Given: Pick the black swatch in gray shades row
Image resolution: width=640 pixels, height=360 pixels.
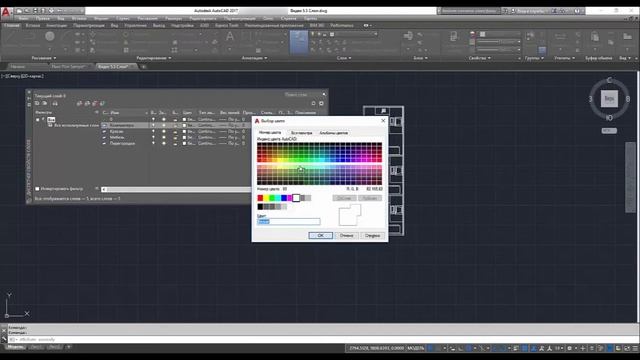Looking at the screenshot, I should coord(260,207).
